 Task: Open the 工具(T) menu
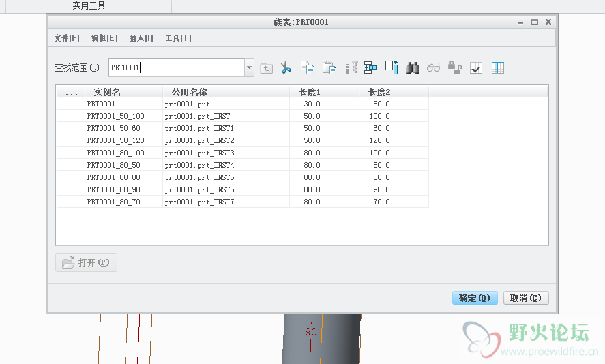[178, 38]
